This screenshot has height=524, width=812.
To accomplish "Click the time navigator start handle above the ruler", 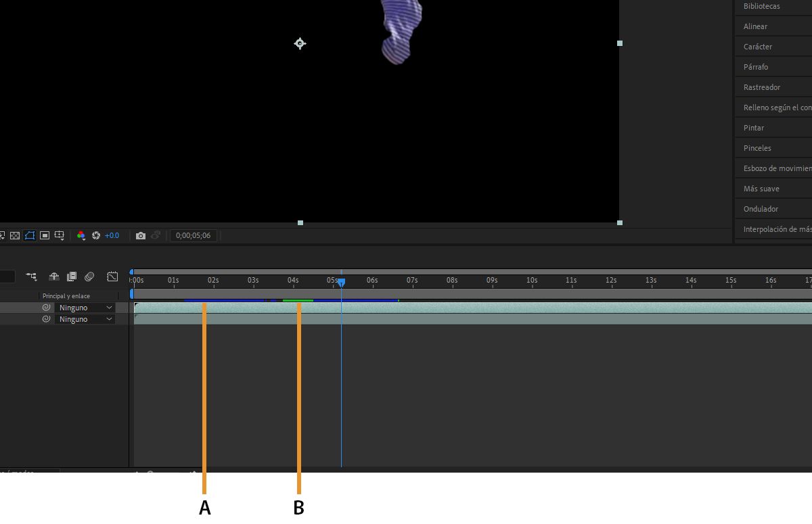I will click(x=132, y=272).
